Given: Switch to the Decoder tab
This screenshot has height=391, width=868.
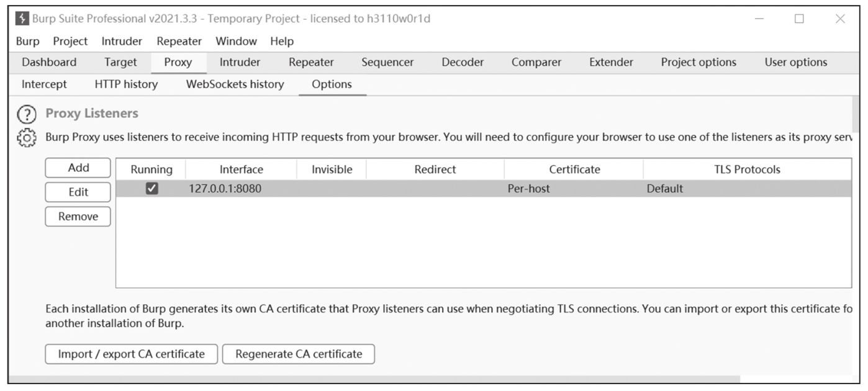Looking at the screenshot, I should [x=463, y=63].
